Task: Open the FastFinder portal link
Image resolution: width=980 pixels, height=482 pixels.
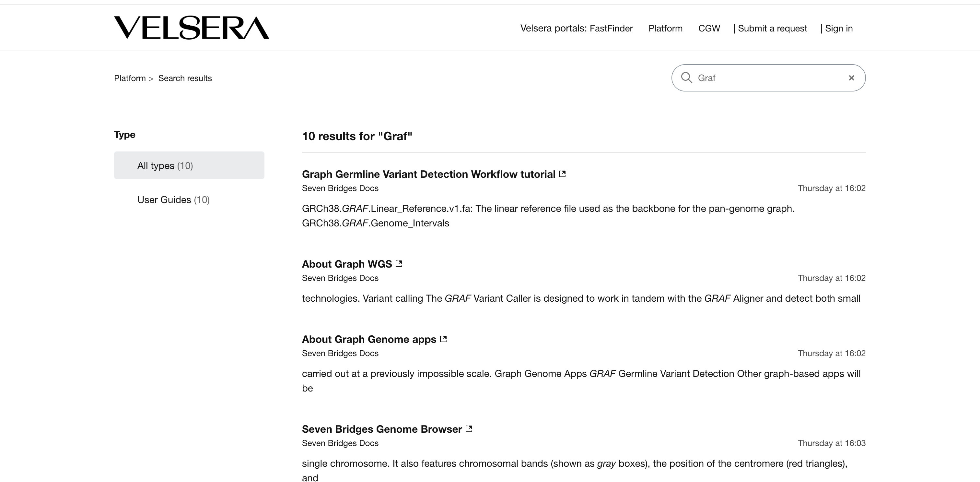Action: tap(611, 29)
